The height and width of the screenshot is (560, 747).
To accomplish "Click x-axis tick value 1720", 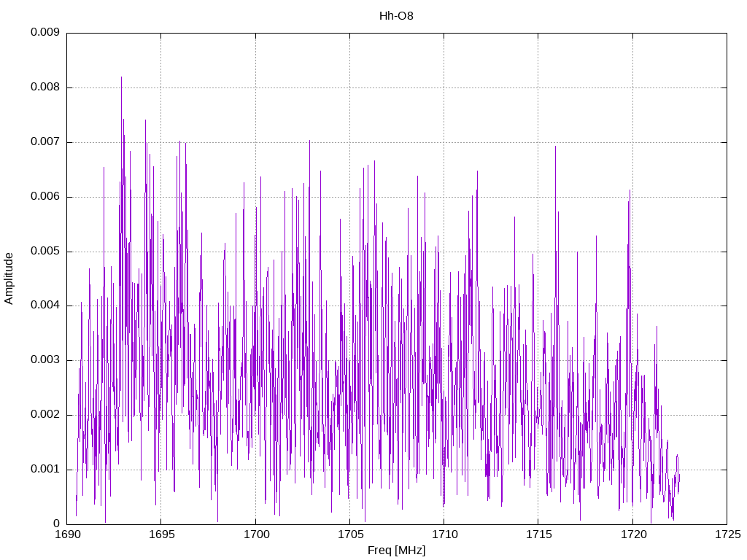I will click(633, 534).
